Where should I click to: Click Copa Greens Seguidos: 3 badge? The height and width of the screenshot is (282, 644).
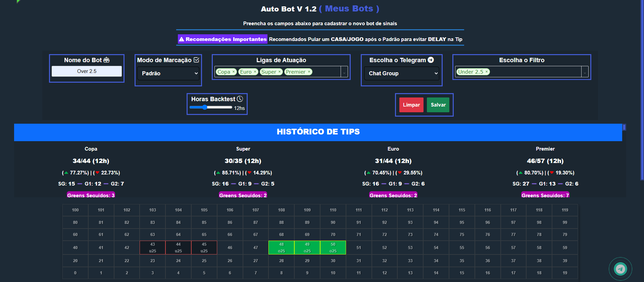91,195
